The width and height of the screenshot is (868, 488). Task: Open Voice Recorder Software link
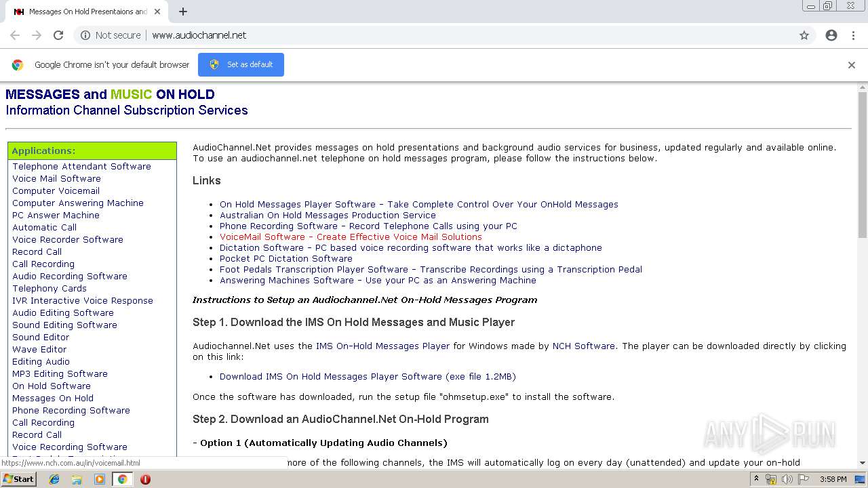(68, 239)
